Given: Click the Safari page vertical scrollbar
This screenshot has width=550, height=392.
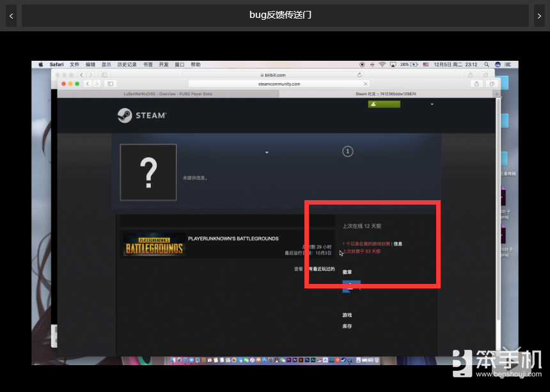Looking at the screenshot, I should (498, 209).
